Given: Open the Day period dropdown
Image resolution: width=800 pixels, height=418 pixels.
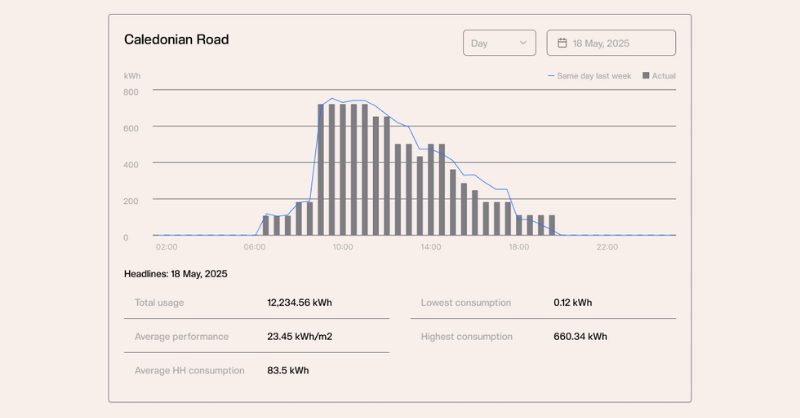Looking at the screenshot, I should tap(499, 43).
